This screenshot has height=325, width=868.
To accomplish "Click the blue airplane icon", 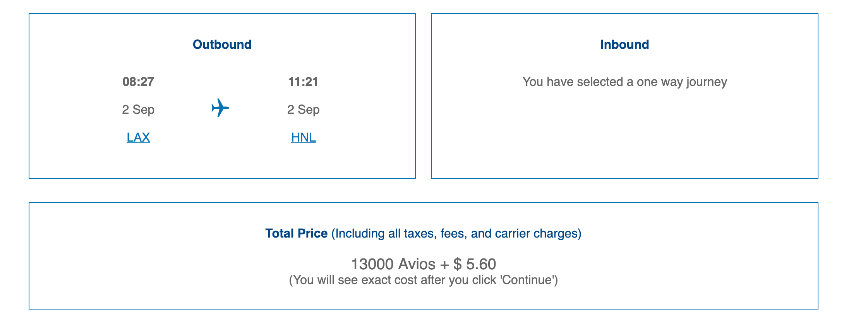I will [220, 108].
